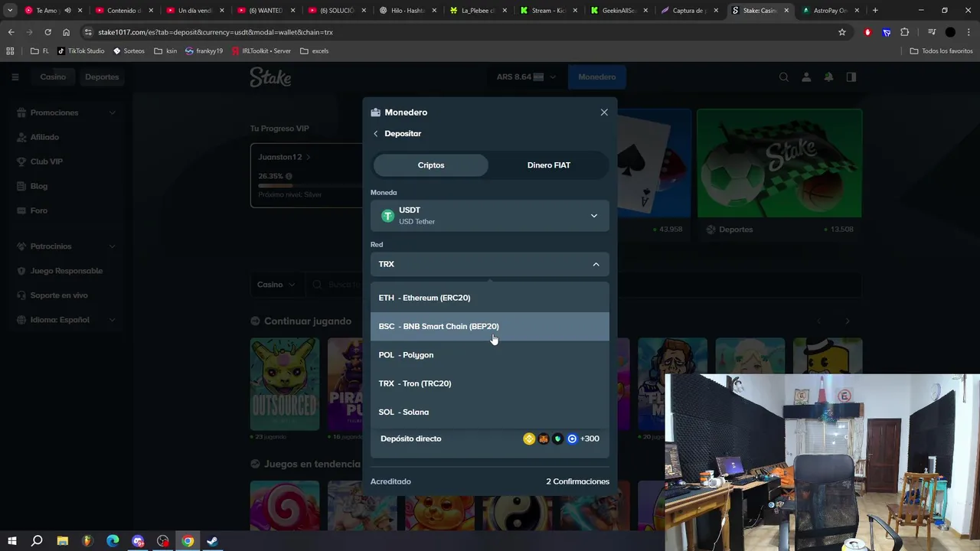Viewport: 980px width, 551px height.
Task: Bookmark this page with the star
Action: (842, 32)
